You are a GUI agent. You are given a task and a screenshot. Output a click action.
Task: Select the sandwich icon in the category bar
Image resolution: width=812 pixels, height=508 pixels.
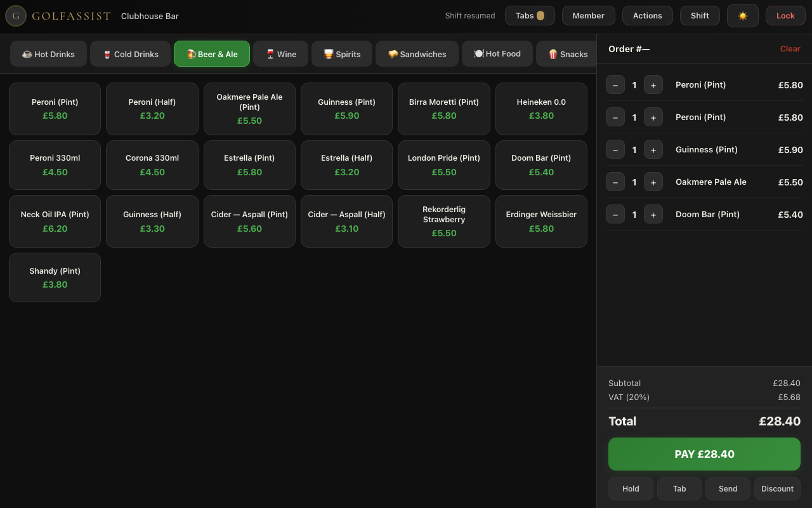(393, 53)
